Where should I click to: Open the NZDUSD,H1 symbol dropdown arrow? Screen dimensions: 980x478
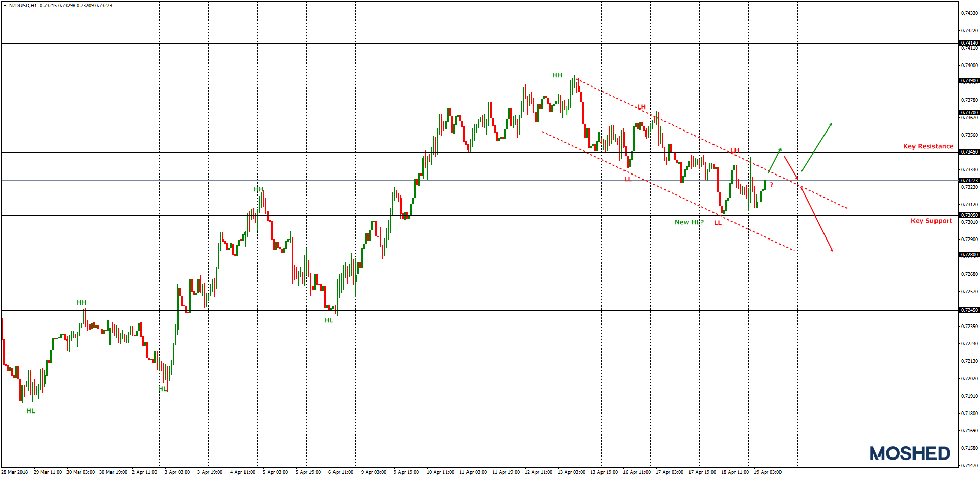tap(5, 5)
